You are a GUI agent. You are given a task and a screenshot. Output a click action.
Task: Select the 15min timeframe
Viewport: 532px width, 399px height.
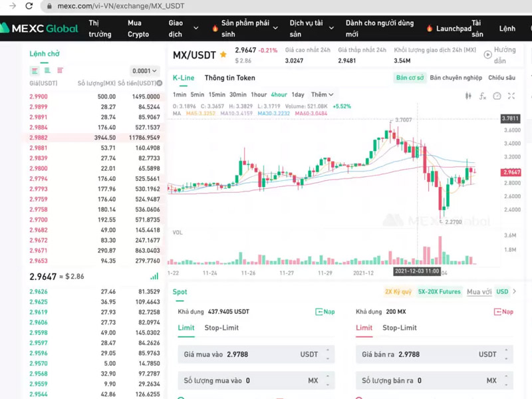pos(217,94)
